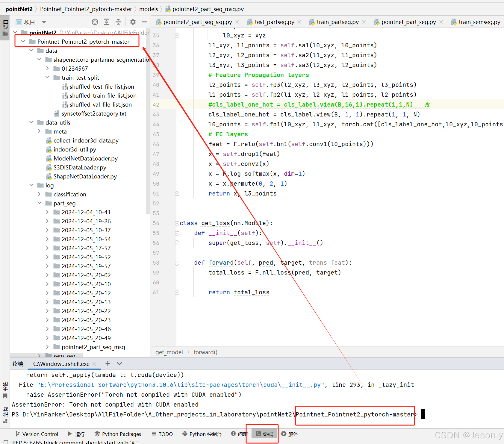The width and height of the screenshot is (504, 444).
Task: Close the pointnet2_part_seg_ssg.py editor tab
Action: [237, 22]
